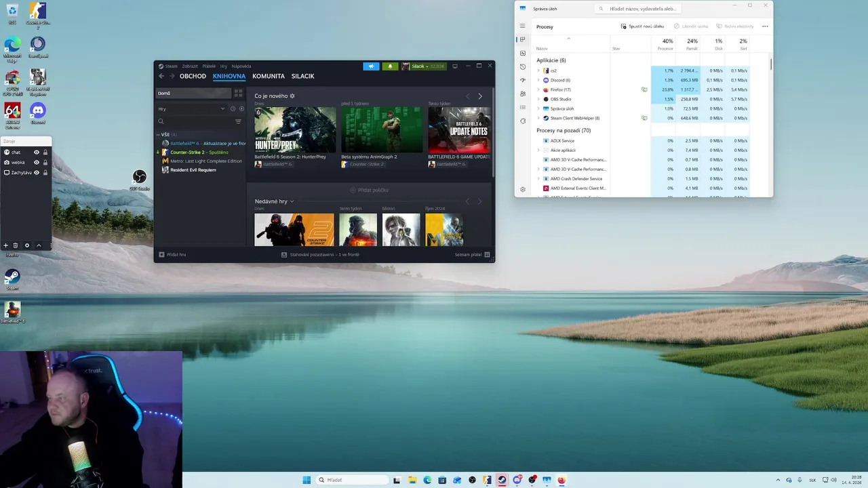
Task: Open advanced filter icon in Steam search row
Action: (x=238, y=121)
